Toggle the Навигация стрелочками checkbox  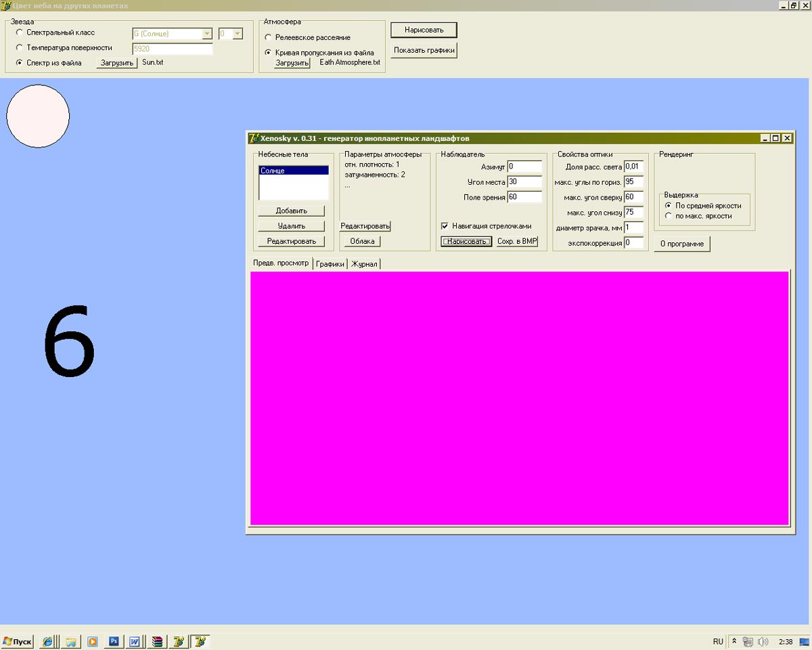pos(445,226)
